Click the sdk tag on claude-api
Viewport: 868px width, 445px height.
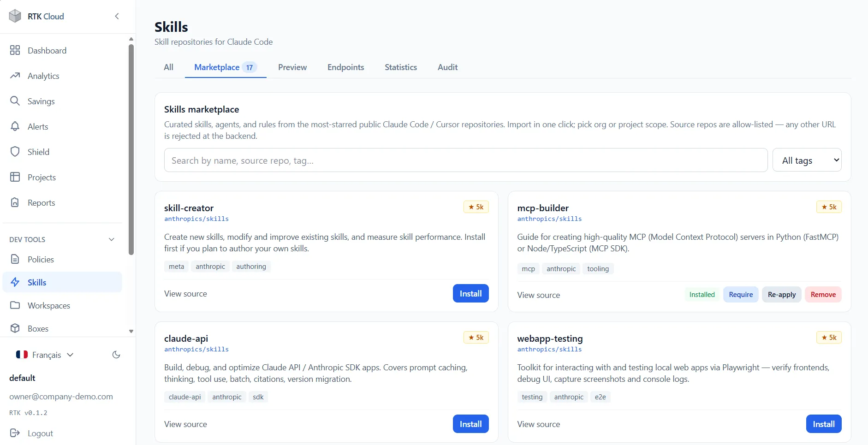(258, 397)
